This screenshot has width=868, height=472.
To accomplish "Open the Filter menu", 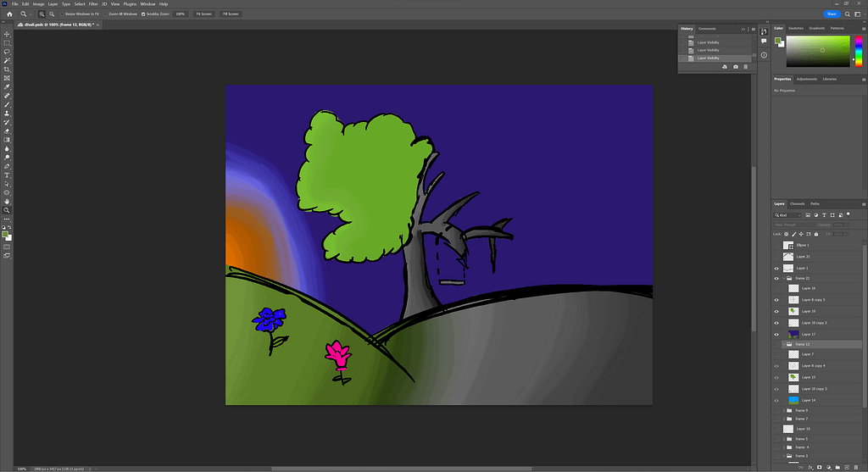I will click(x=93, y=4).
